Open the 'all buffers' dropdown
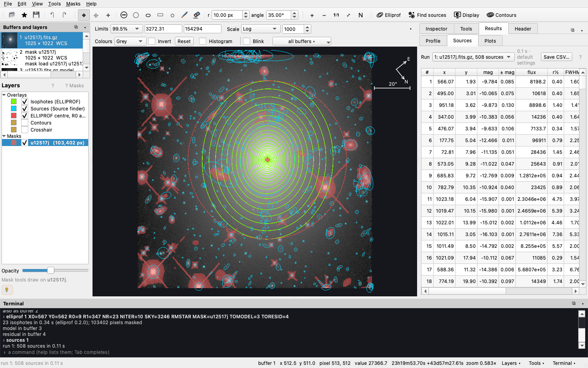 click(x=302, y=41)
